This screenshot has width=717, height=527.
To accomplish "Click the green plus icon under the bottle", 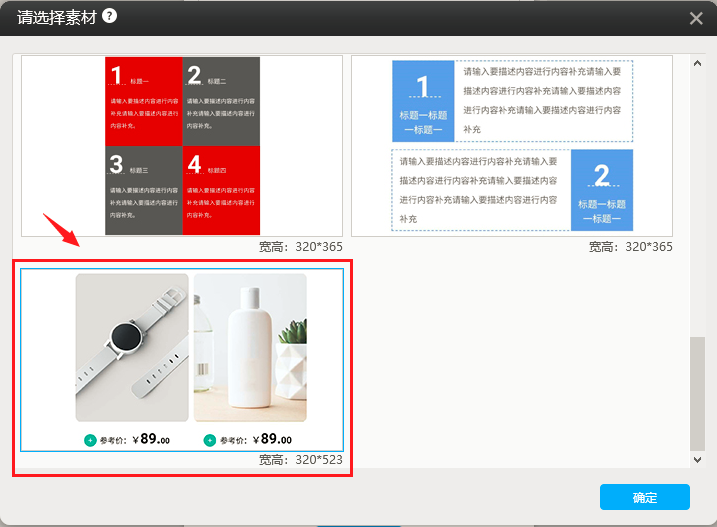I will [209, 439].
